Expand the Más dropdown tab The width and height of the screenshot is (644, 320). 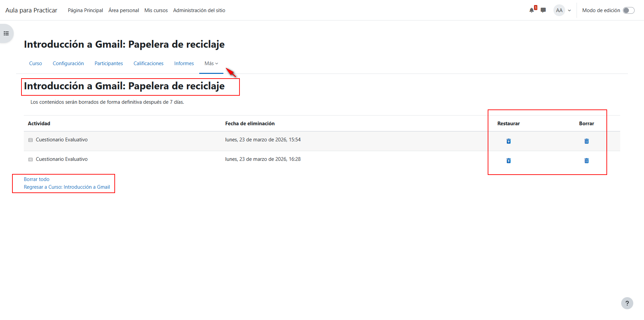(211, 63)
